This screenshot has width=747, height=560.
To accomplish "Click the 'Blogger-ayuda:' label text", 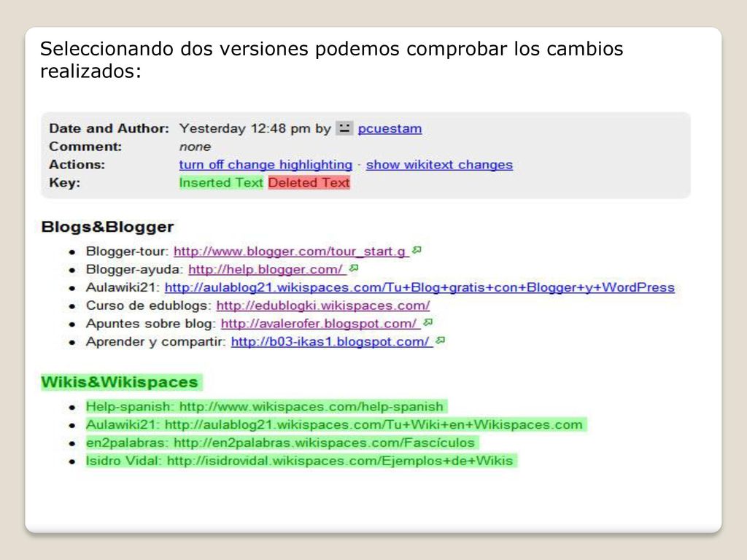I will [x=135, y=270].
